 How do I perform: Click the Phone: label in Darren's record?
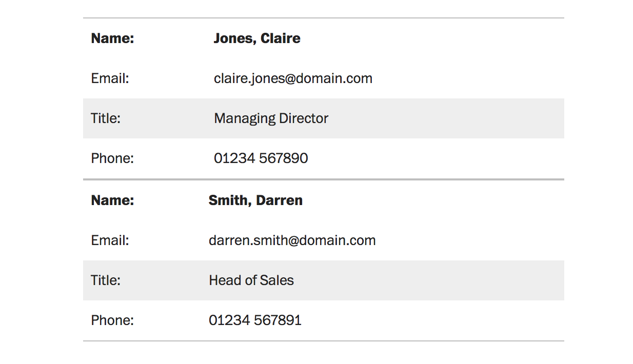point(112,320)
